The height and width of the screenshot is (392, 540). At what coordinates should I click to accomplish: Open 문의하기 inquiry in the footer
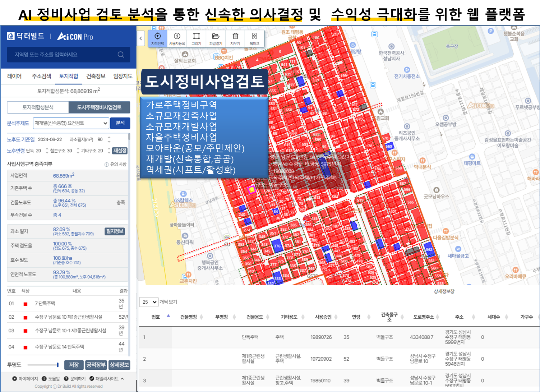[75, 378]
